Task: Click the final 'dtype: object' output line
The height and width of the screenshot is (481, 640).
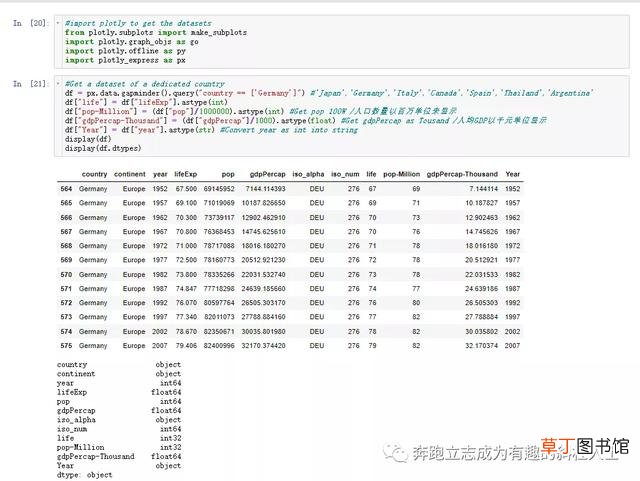Action: [x=84, y=475]
